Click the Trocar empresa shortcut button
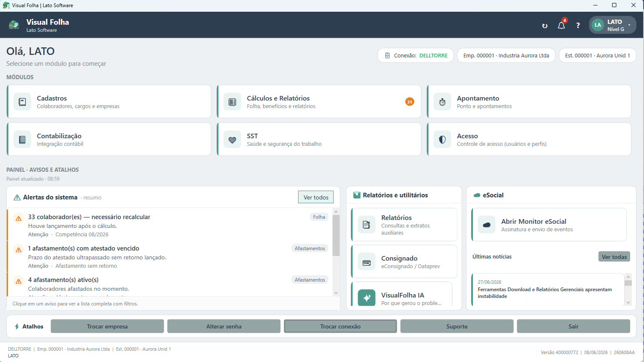 (107, 326)
